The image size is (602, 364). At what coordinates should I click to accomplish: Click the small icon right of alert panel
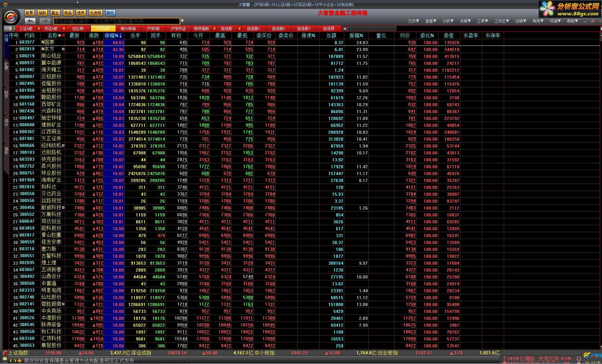click(578, 358)
